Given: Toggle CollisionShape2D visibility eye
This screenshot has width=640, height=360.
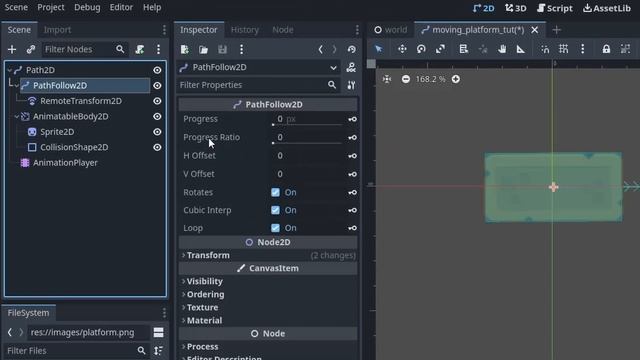Looking at the screenshot, I should click(157, 147).
